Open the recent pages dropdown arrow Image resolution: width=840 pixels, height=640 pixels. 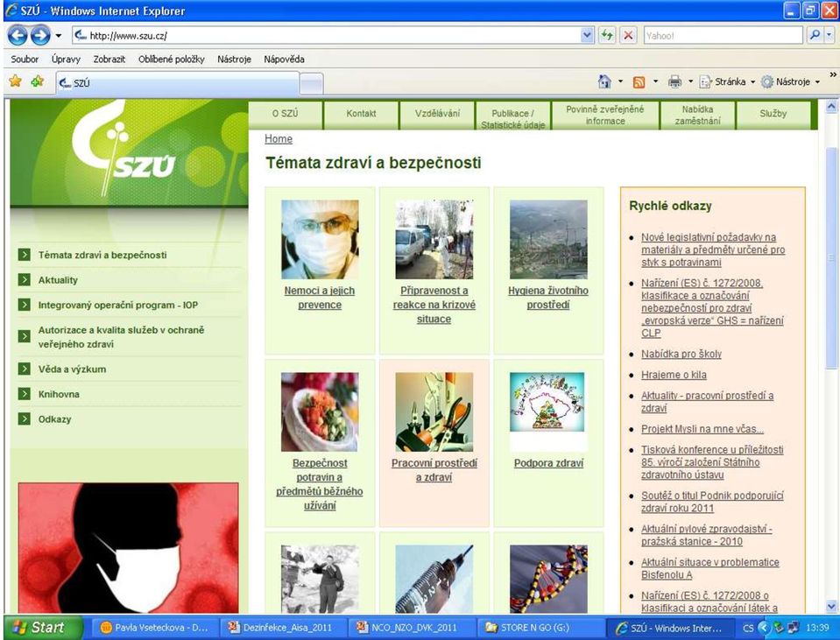(59, 36)
